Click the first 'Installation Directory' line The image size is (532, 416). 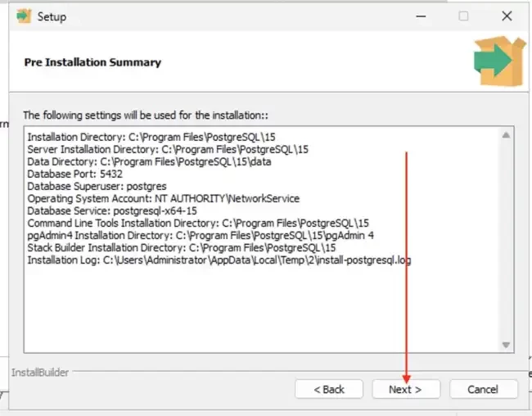click(151, 138)
